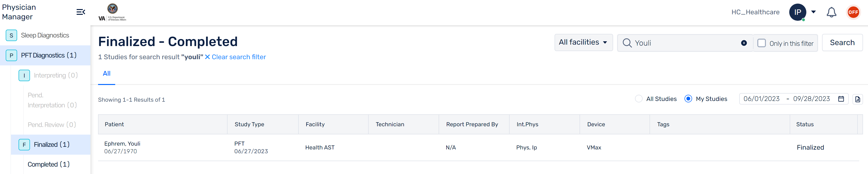Switch to the All tab
Image resolution: width=868 pixels, height=174 pixels.
pos(106,74)
